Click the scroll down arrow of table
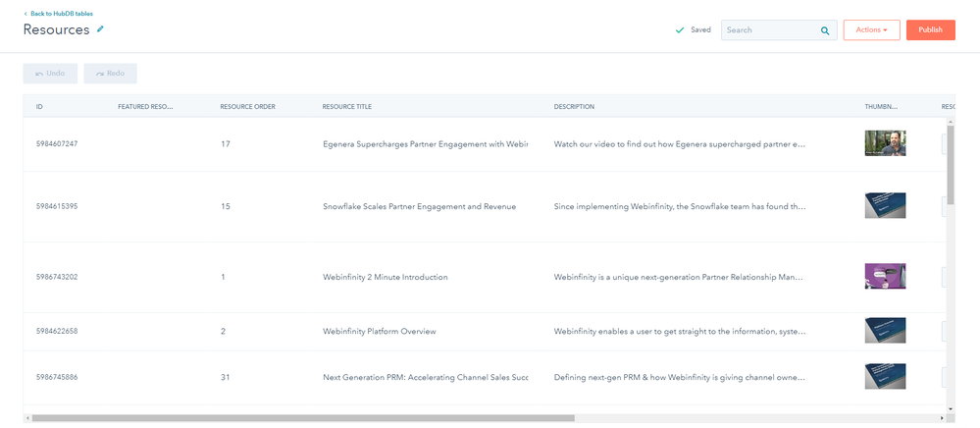The image size is (980, 428). pos(951,408)
